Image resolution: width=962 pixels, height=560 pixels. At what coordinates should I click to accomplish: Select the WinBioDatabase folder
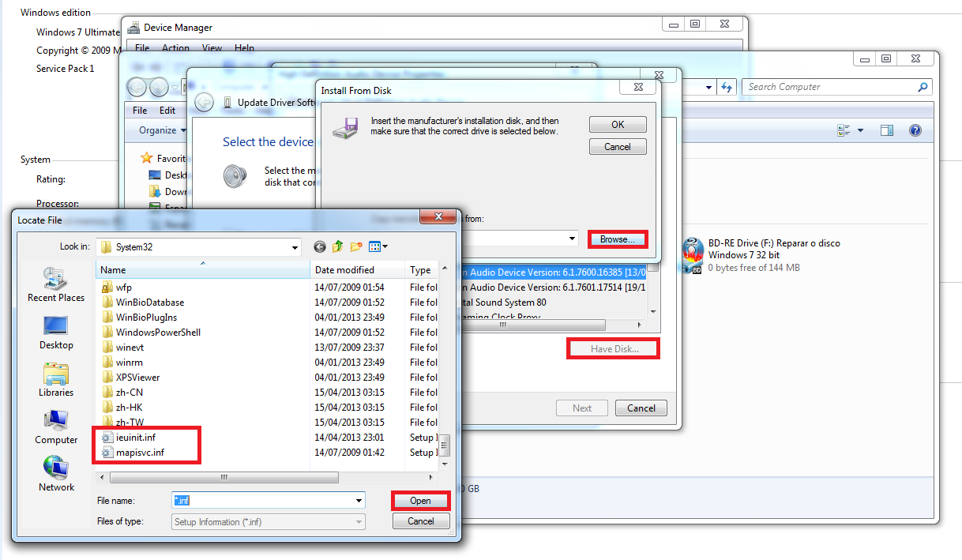[143, 303]
